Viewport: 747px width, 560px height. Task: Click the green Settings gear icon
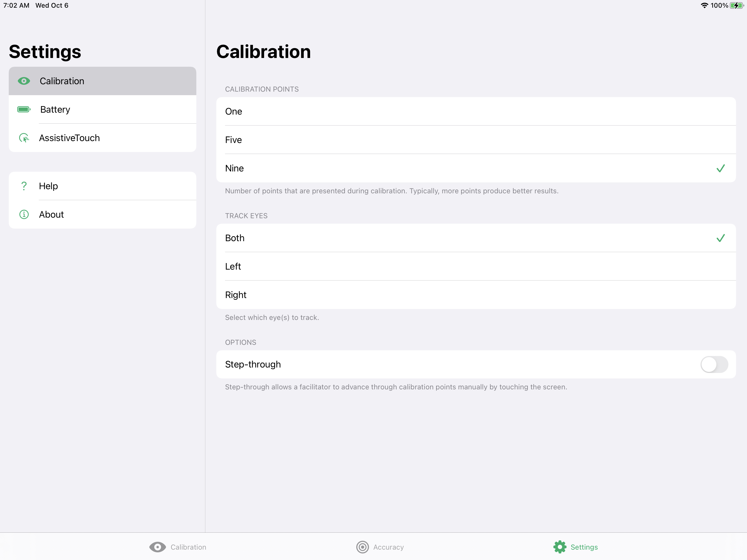coord(560,547)
